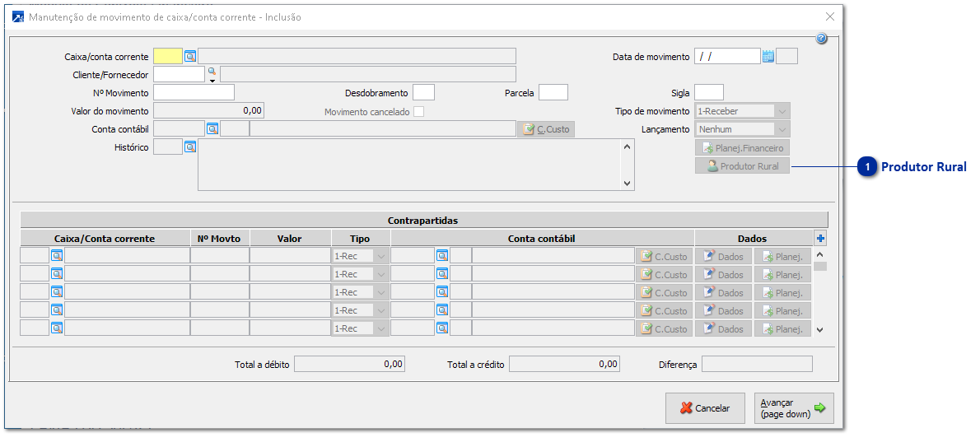The width and height of the screenshot is (980, 442).
Task: Click the blue help question mark icon
Action: (821, 39)
